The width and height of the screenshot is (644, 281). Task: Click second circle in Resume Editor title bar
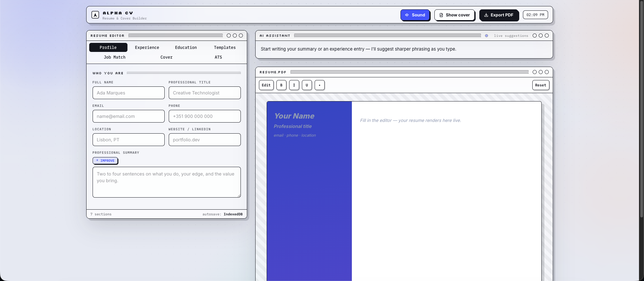(x=235, y=36)
